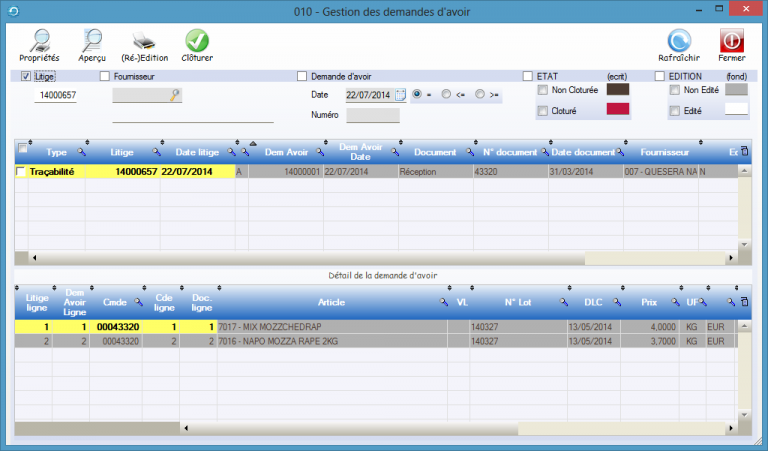The height and width of the screenshot is (451, 768).
Task: Select the 7016 - NAPO MOZZA RAPE 2KG row
Action: 330,341
